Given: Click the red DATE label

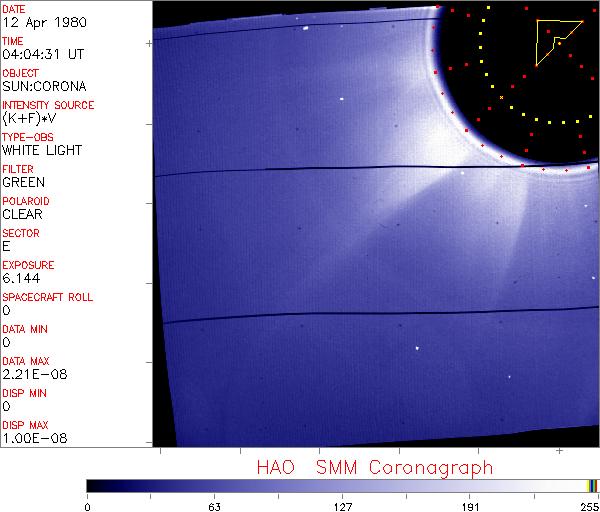Looking at the screenshot, I should (13, 9).
